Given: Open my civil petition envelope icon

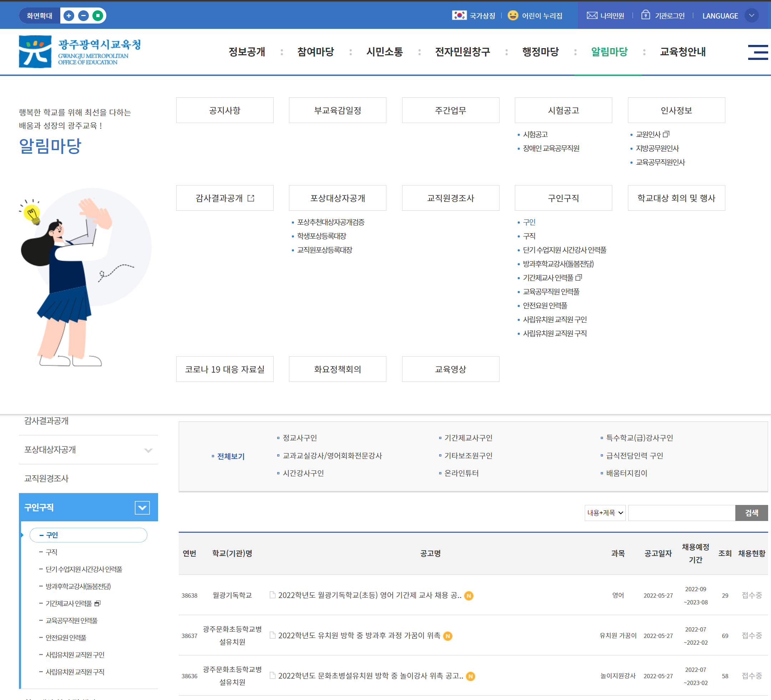Looking at the screenshot, I should click(592, 15).
